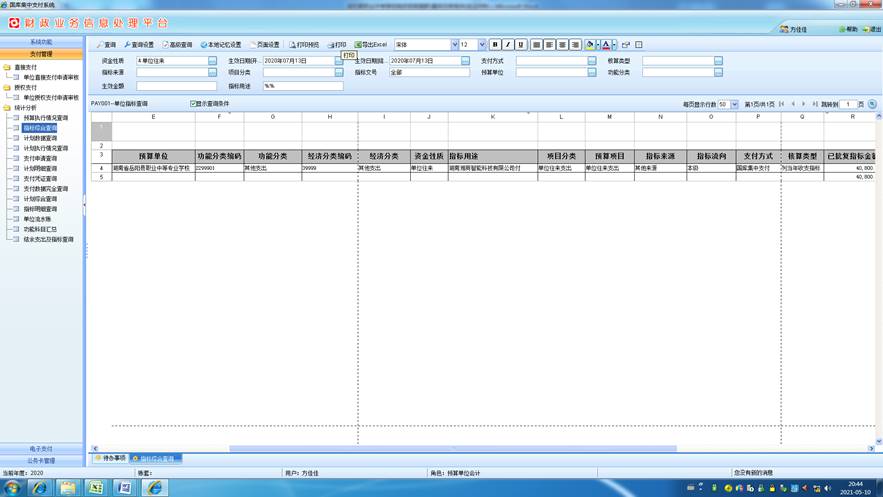Open the font name dropdown

[454, 44]
